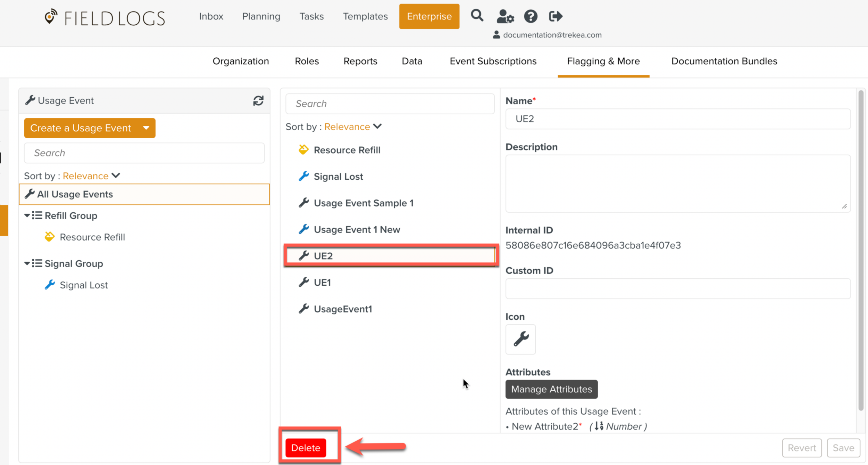Click the wrench icon under Icon
The width and height of the screenshot is (868, 465).
pyautogui.click(x=520, y=339)
